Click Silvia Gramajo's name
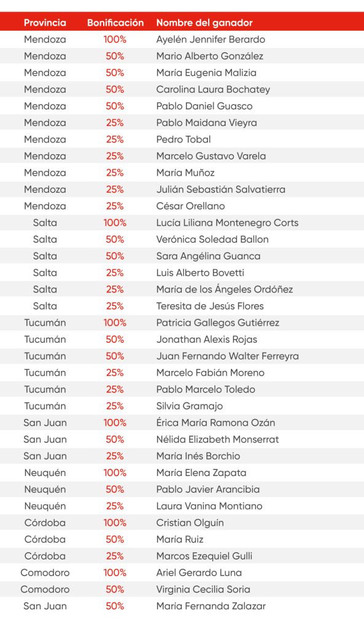 click(x=189, y=406)
